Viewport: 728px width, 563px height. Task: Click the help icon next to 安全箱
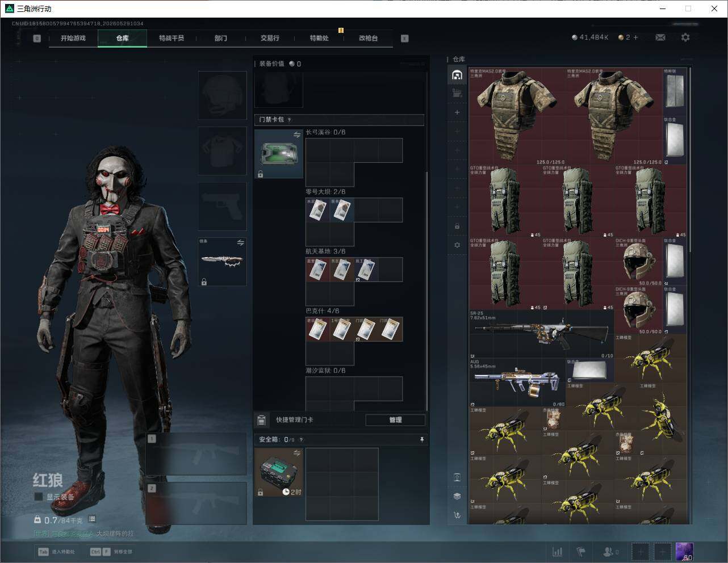pos(301,439)
